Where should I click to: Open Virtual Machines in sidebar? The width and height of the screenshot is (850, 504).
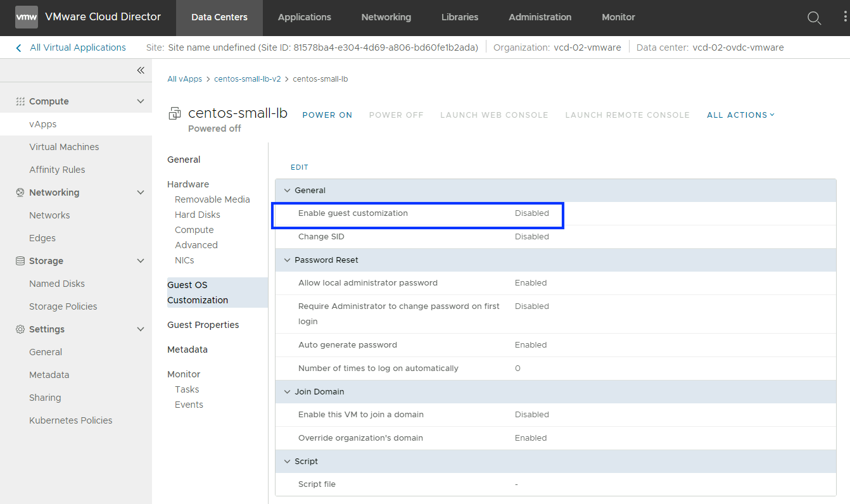64,147
